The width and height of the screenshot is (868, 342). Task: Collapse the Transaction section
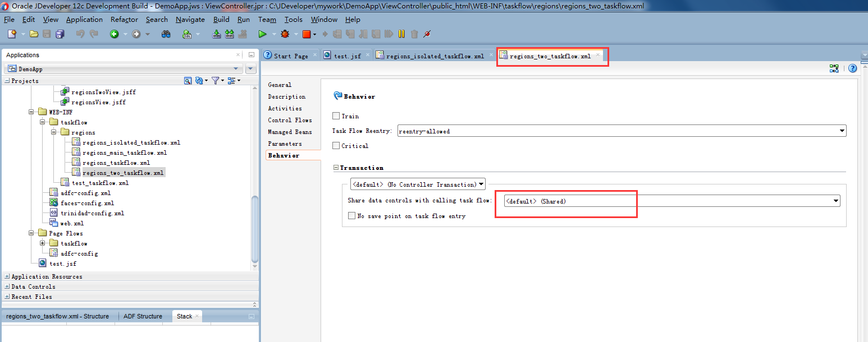click(x=336, y=168)
